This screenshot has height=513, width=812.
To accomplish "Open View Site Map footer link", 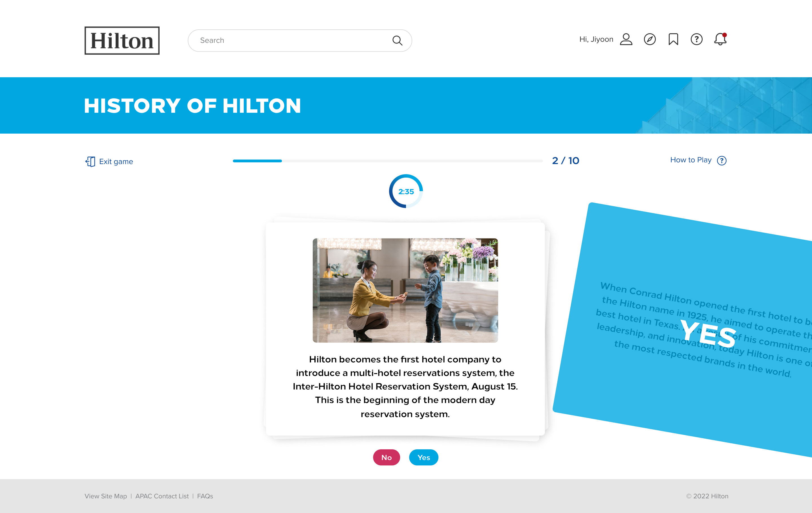I will 105,496.
